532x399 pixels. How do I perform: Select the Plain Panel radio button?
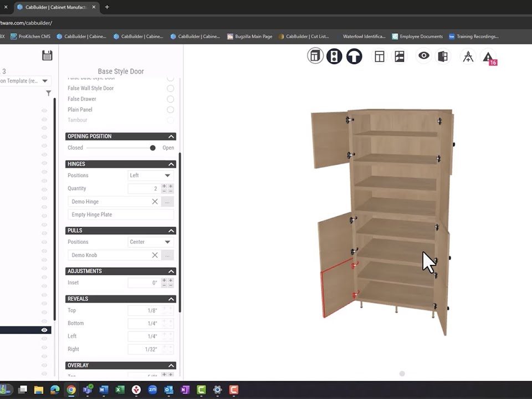(x=170, y=110)
